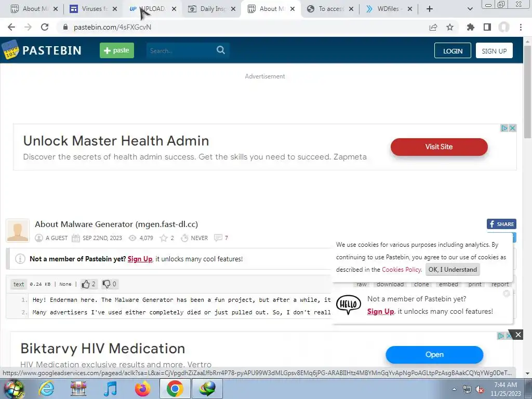Image resolution: width=532 pixels, height=399 pixels.
Task: Open the Cookies Policy link
Action: coord(402,270)
